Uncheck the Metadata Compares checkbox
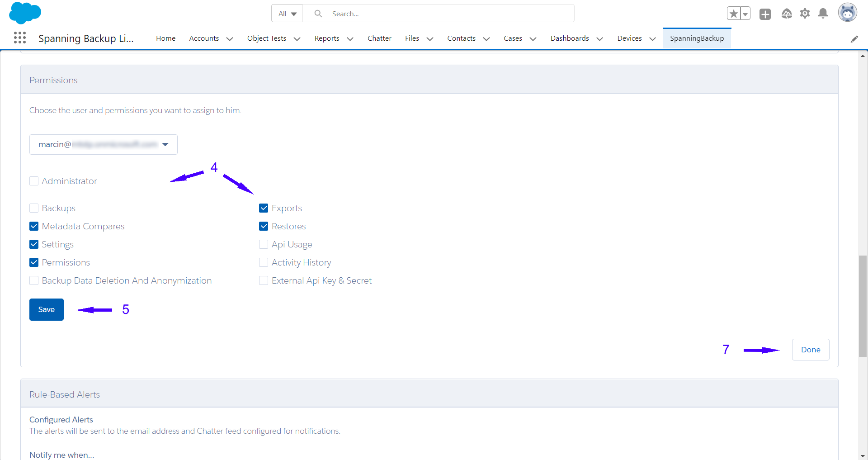Viewport: 868px width, 460px height. 34,226
